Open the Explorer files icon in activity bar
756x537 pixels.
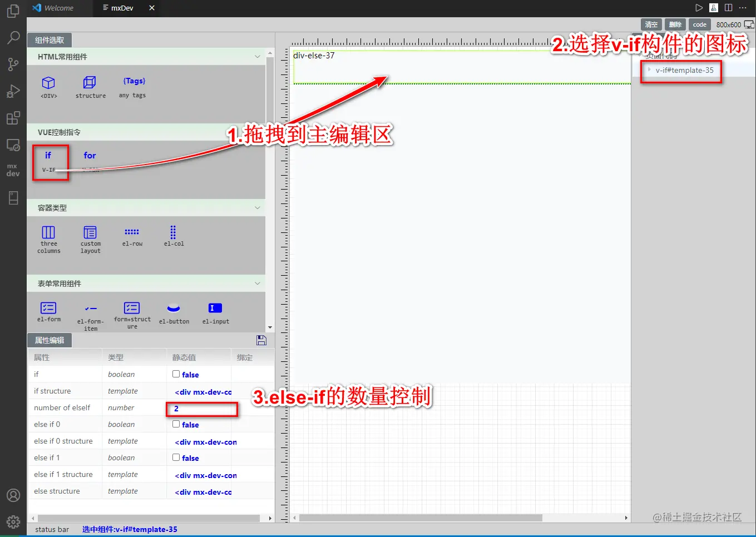point(13,11)
